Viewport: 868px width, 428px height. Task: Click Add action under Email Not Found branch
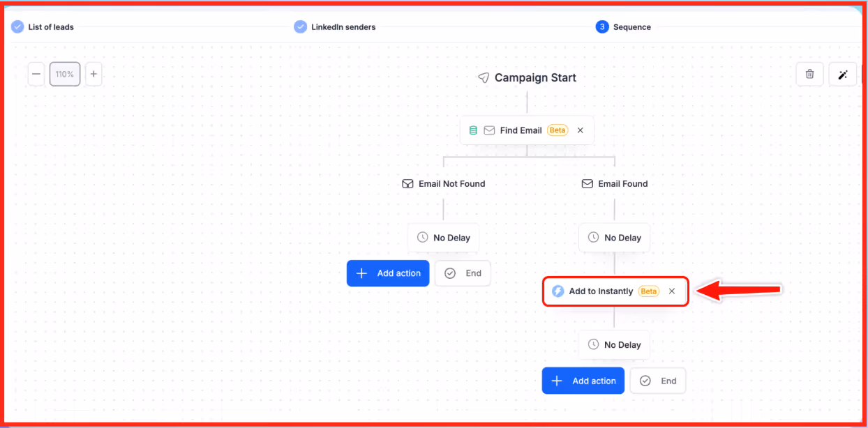tap(388, 273)
